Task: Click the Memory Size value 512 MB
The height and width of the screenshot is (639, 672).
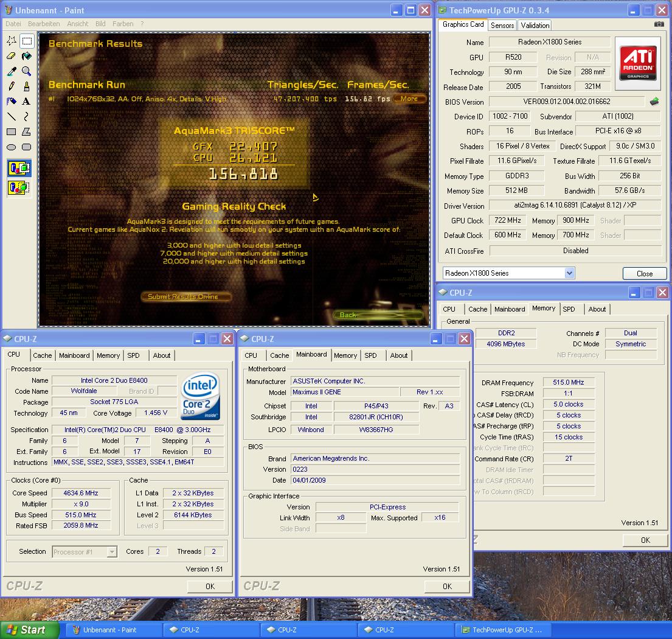Action: [516, 190]
